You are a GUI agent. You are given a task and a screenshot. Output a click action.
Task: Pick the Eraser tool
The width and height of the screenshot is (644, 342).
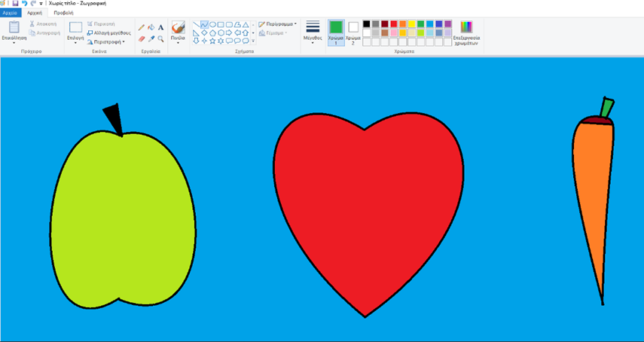click(x=142, y=38)
